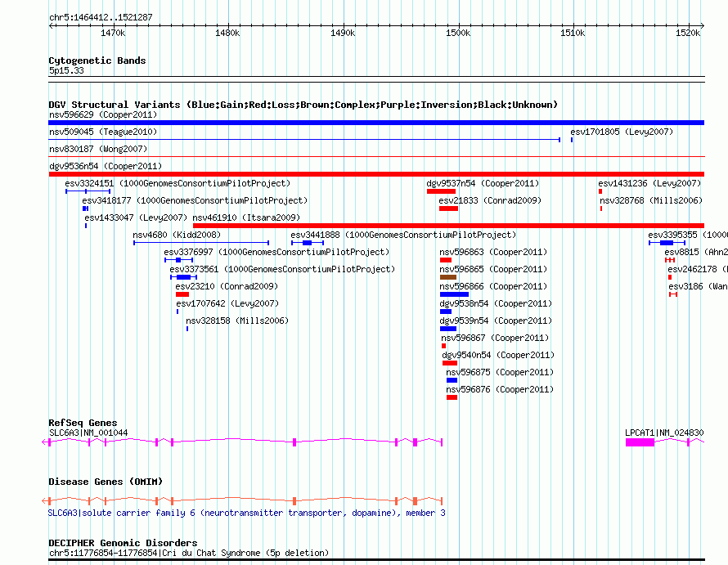
Task: Select the blue nsv596875 gain glyph
Action: pyautogui.click(x=452, y=380)
